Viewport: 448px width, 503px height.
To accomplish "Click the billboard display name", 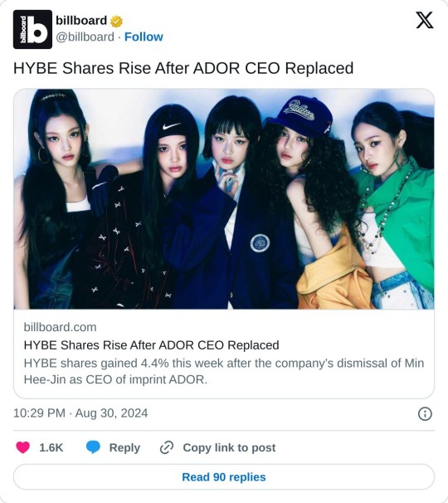I will point(81,21).
